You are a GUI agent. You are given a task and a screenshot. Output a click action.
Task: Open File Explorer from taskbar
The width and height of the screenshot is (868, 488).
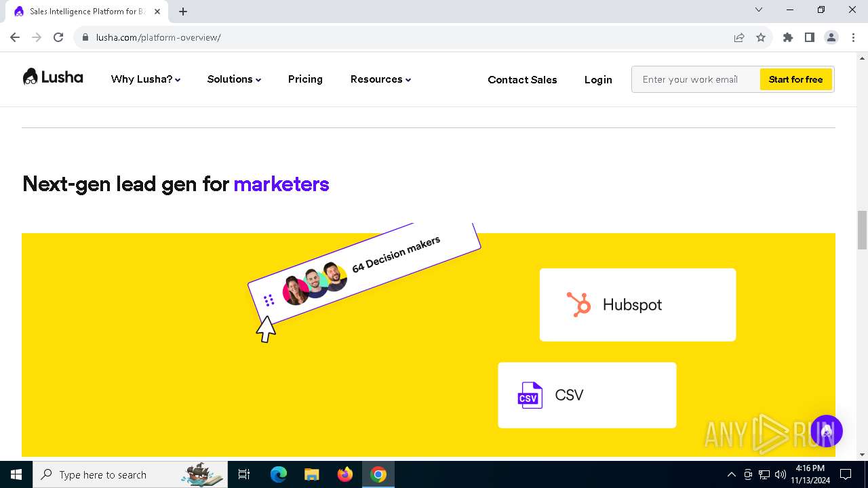(x=312, y=474)
